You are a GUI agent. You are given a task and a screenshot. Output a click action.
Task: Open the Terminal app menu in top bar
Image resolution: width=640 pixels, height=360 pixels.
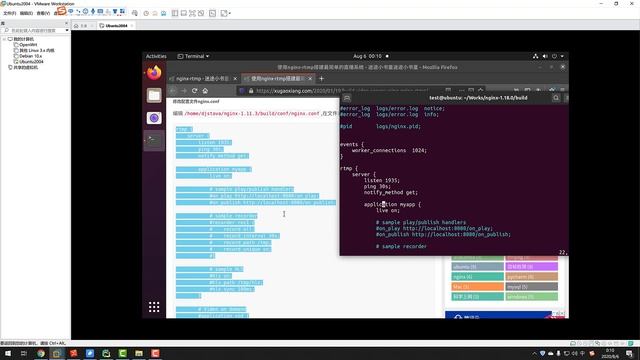193,56
